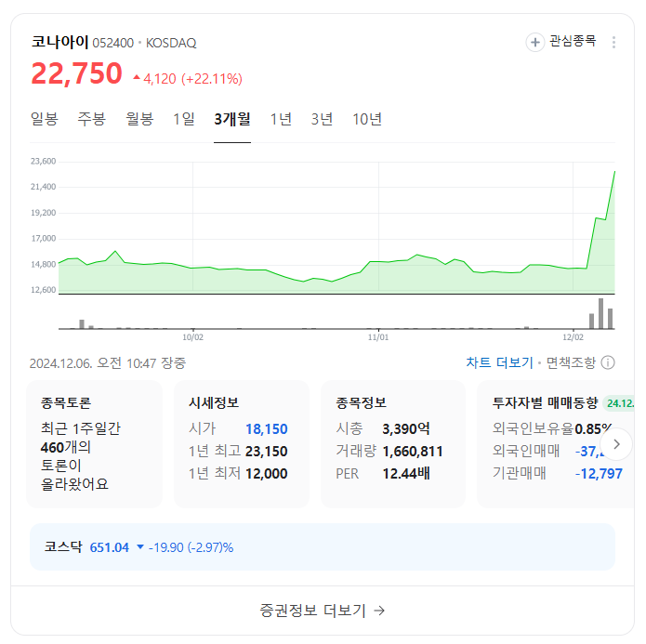The height and width of the screenshot is (644, 646).
Task: Open the 면책조항 link text
Action: pos(571,362)
